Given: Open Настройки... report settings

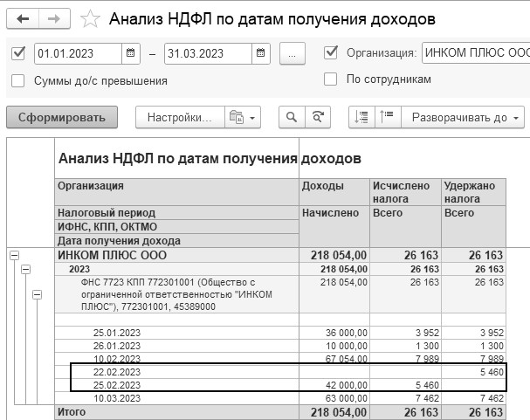Looking at the screenshot, I should click(x=180, y=117).
